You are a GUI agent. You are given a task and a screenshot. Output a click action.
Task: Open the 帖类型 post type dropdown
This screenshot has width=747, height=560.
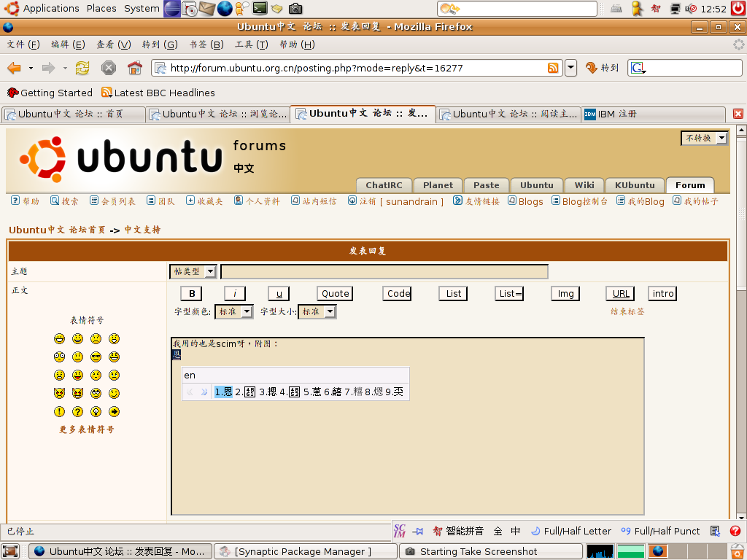(x=193, y=271)
